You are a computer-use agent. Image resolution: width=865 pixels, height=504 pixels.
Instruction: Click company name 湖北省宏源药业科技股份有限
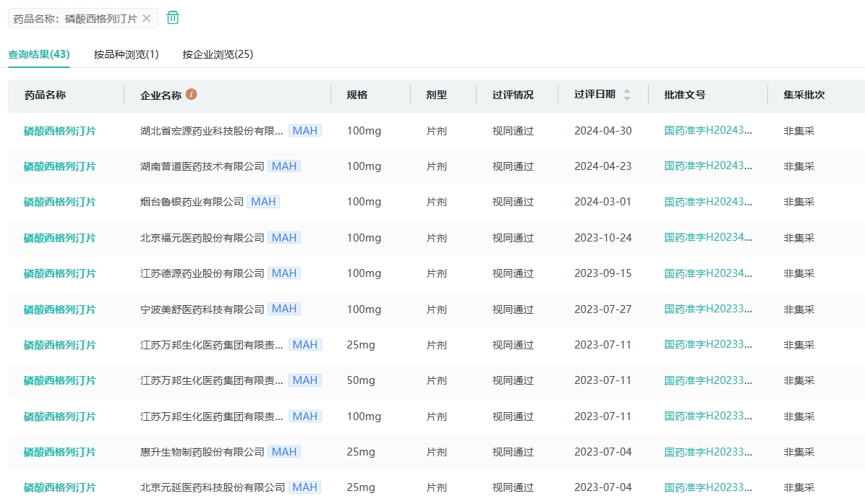211,131
